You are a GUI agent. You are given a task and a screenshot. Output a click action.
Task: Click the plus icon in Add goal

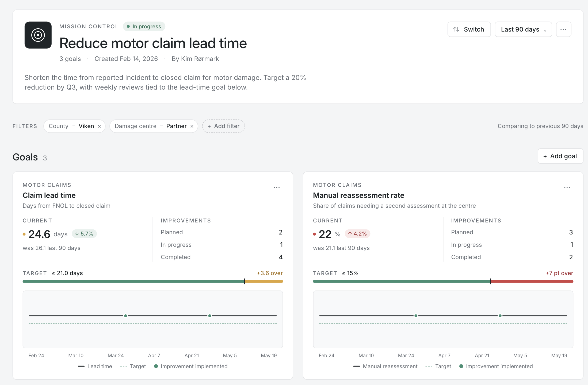[x=545, y=156]
